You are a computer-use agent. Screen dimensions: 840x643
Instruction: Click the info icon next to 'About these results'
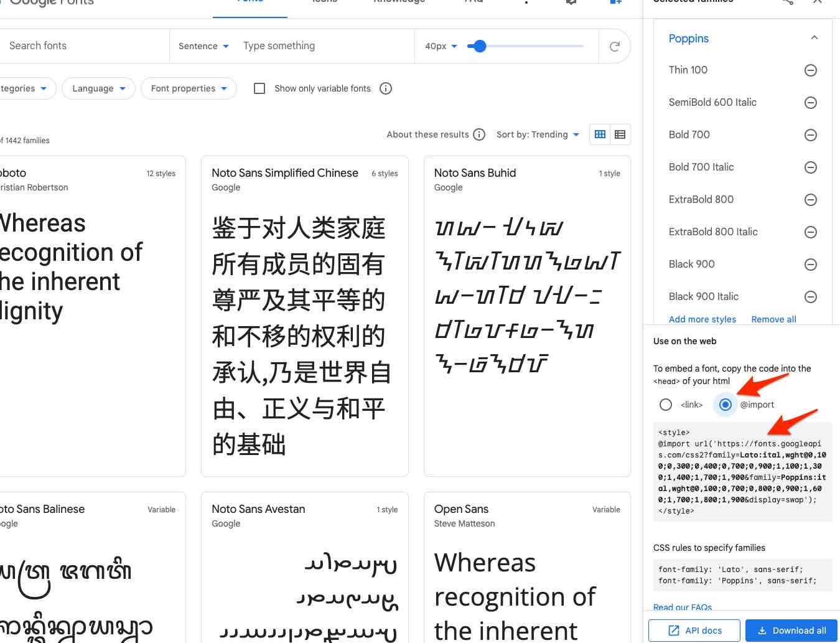pyautogui.click(x=479, y=134)
